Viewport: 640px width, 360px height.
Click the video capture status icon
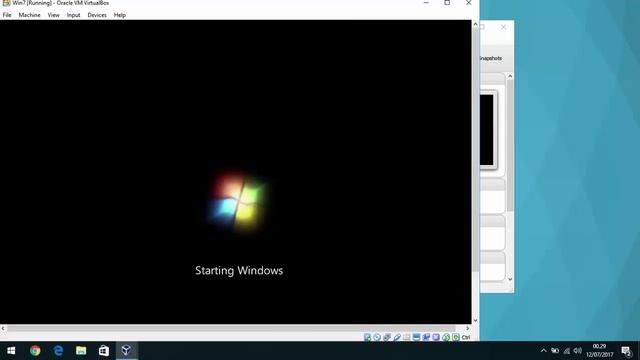(x=426, y=337)
